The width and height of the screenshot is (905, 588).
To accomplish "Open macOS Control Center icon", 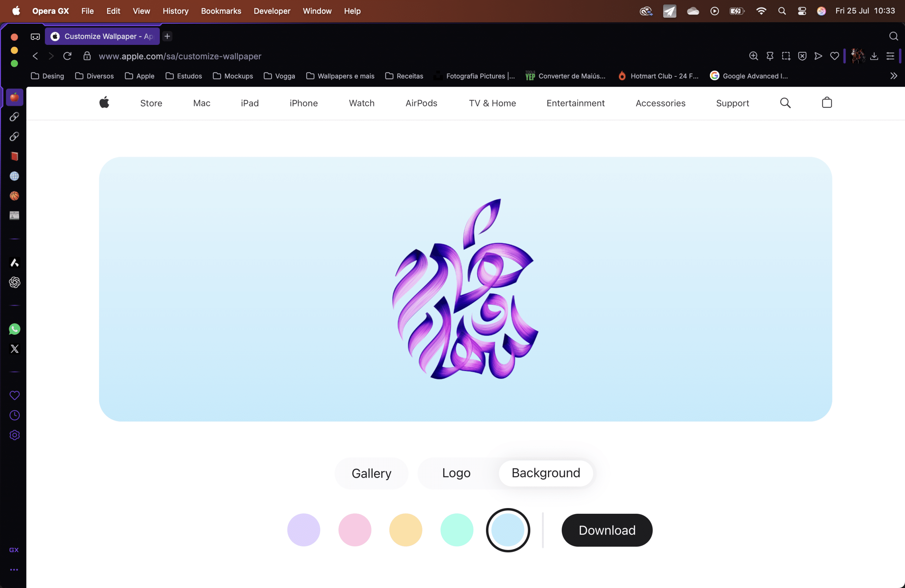I will 801,11.
